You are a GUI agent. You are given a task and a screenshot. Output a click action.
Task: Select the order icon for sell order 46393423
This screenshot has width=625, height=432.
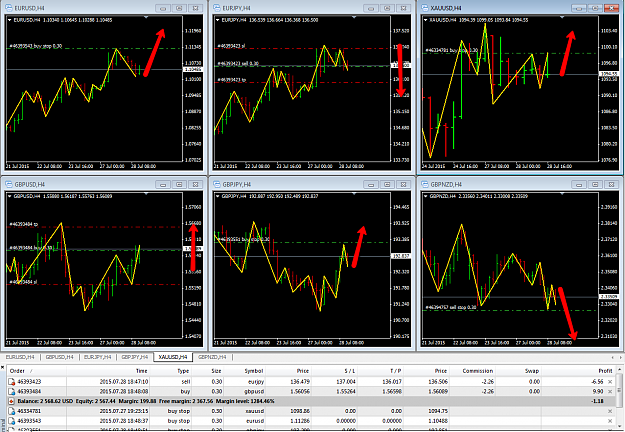pos(12,382)
